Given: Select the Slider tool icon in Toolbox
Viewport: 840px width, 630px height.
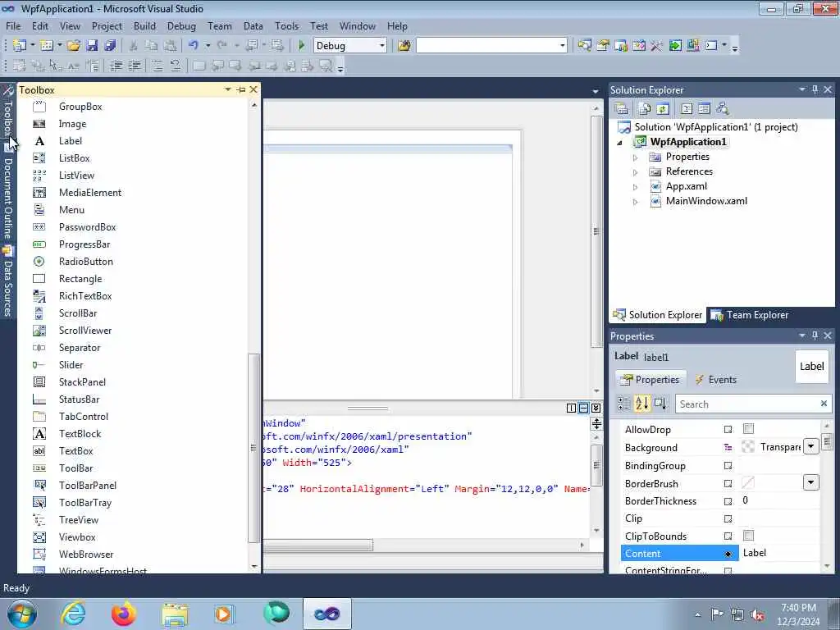Looking at the screenshot, I should [39, 365].
